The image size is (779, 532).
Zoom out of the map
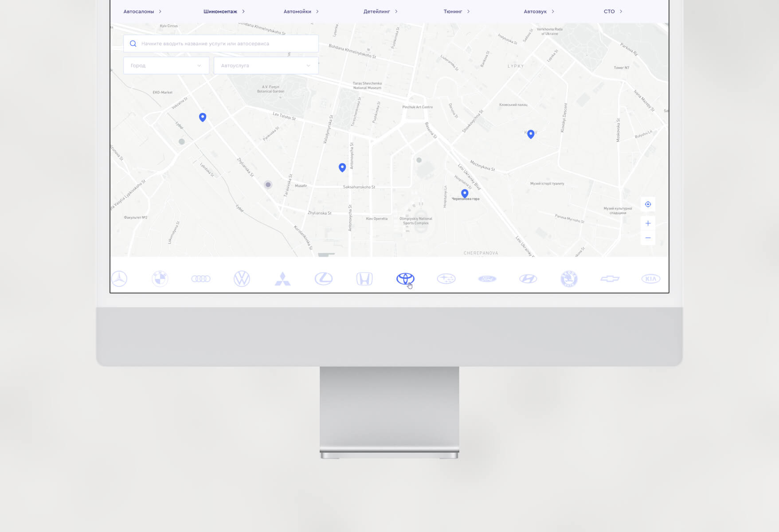[x=648, y=238]
